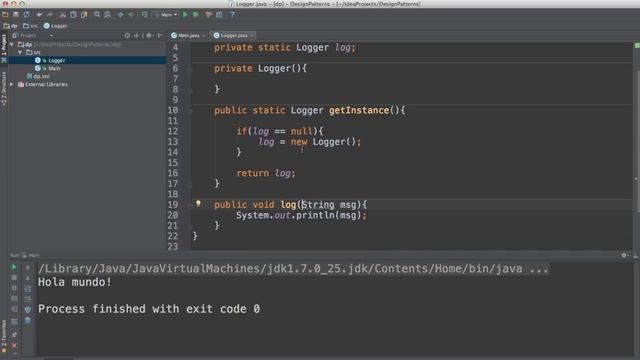This screenshot has height=360, width=640.
Task: Fold the getInstance method at line 10
Action: pos(190,110)
